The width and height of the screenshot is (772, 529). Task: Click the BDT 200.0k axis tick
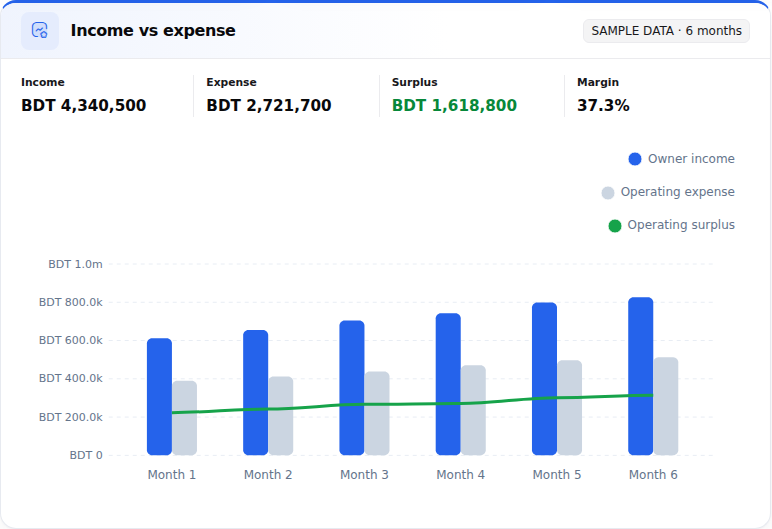tap(71, 417)
